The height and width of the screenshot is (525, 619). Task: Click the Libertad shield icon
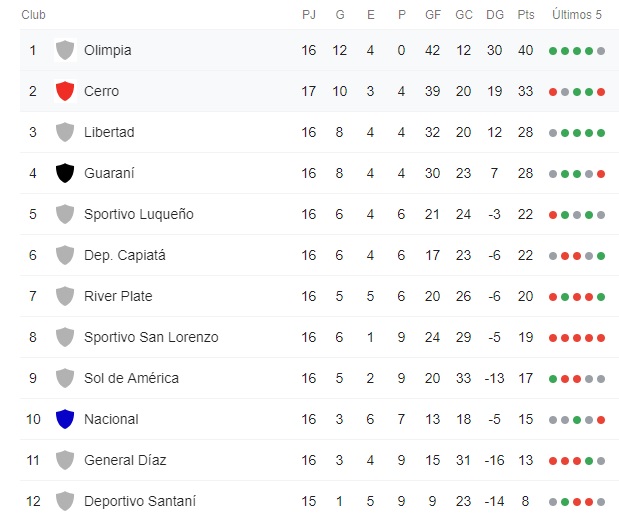coord(66,132)
